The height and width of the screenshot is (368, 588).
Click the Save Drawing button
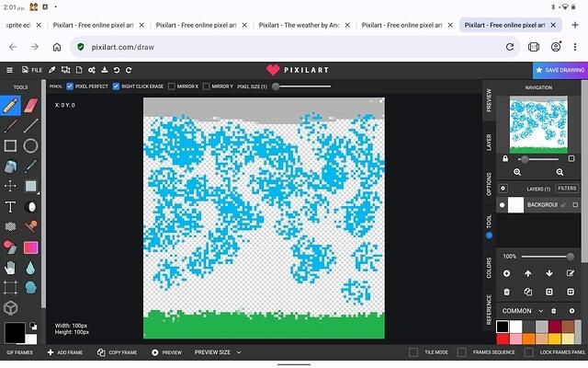tap(560, 70)
